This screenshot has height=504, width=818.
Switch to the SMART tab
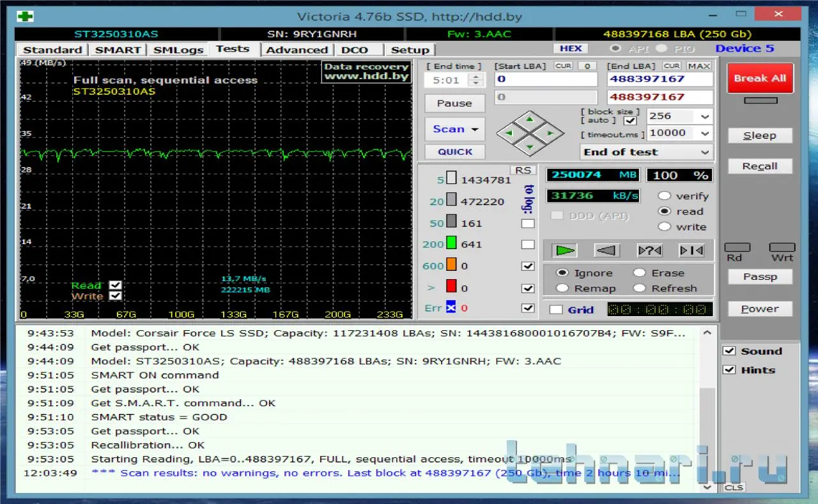[118, 50]
